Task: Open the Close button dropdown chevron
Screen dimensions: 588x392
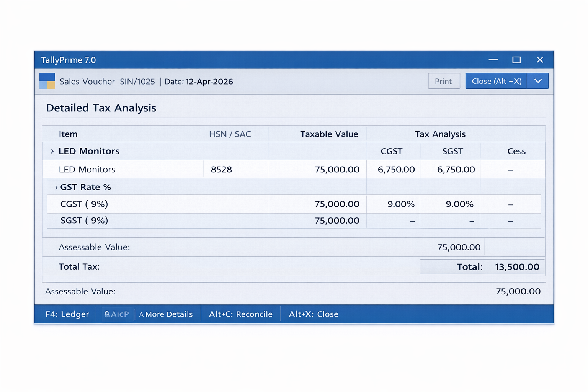Action: [x=537, y=81]
